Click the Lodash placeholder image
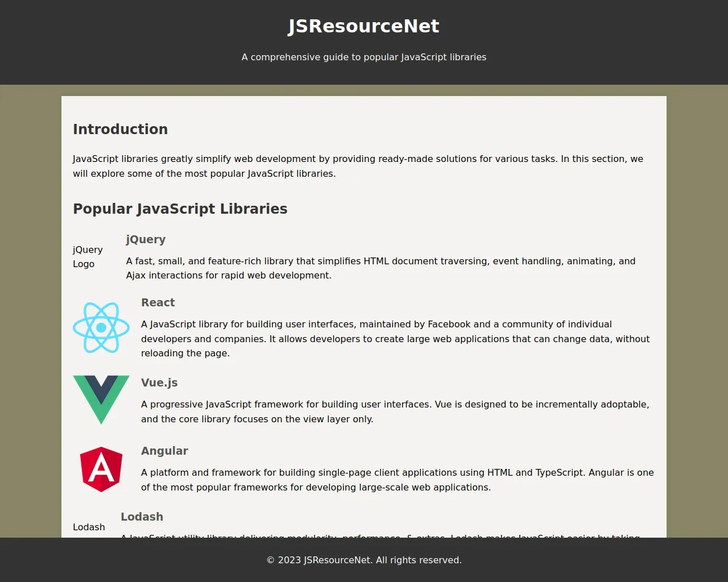 click(89, 527)
